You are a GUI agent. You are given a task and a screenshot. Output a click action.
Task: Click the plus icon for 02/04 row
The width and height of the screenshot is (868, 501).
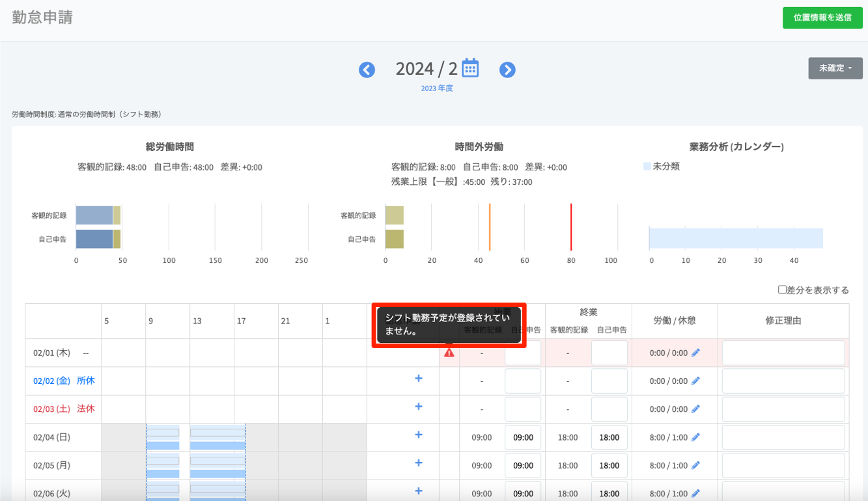pos(419,435)
